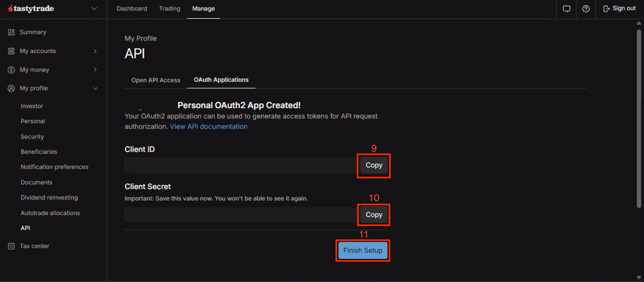Click the Tax center percent icon

coord(11,246)
